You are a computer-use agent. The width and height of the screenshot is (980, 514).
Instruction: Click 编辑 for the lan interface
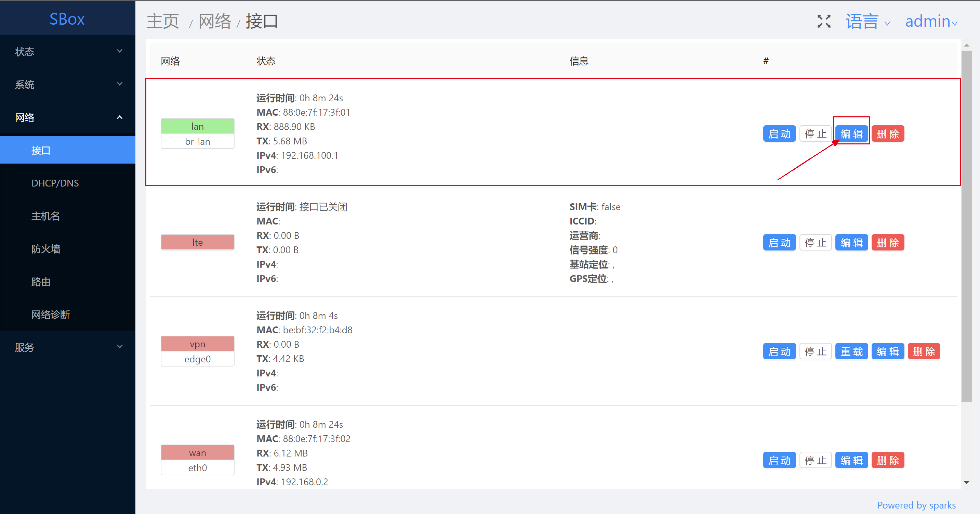pyautogui.click(x=851, y=134)
